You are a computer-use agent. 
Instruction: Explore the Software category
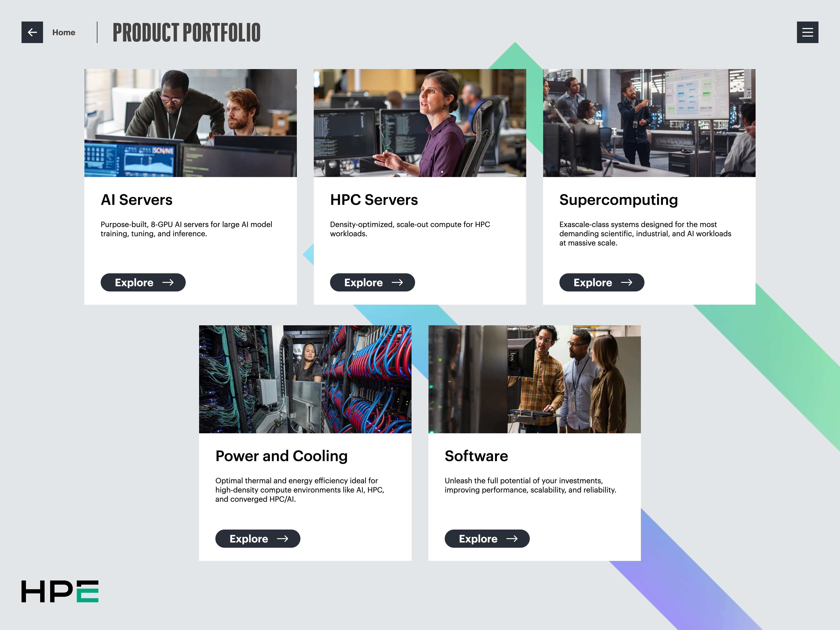[x=487, y=538]
